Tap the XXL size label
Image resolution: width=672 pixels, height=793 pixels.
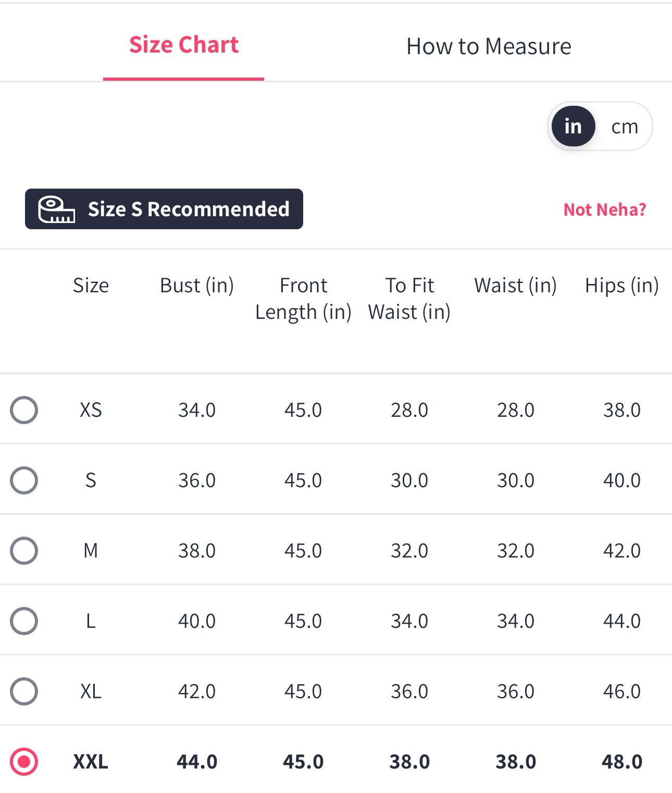[91, 762]
